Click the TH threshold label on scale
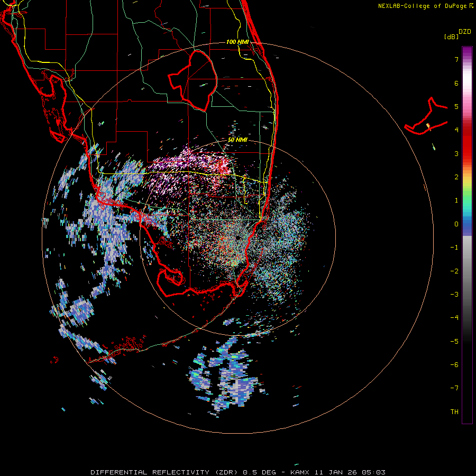Viewport: 476px width, 476px height. click(x=454, y=412)
